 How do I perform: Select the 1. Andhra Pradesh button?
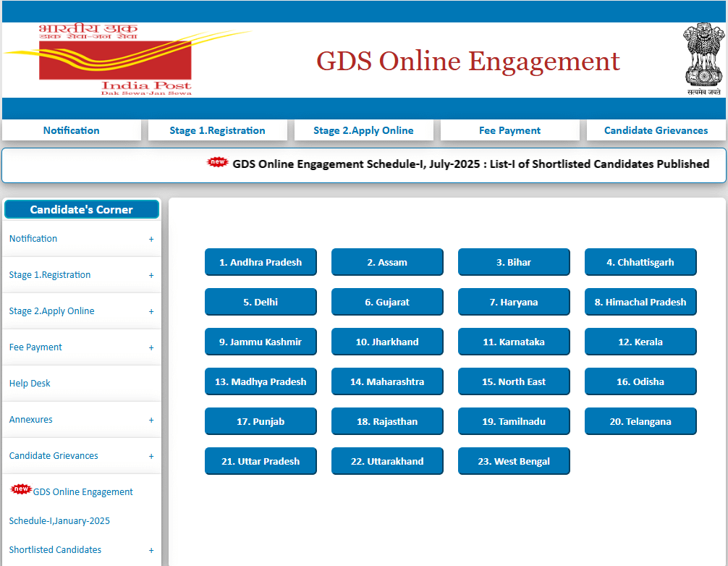tap(261, 262)
